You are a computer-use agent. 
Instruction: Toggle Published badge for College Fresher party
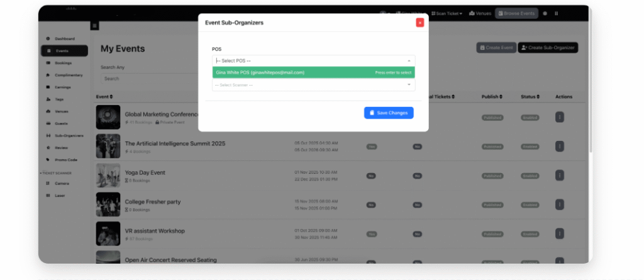click(x=491, y=204)
